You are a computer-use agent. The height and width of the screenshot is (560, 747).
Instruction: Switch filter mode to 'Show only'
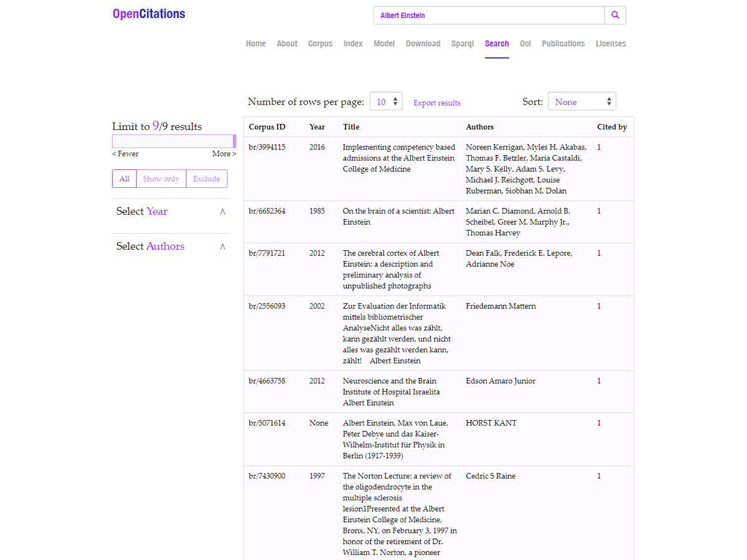pos(161,179)
